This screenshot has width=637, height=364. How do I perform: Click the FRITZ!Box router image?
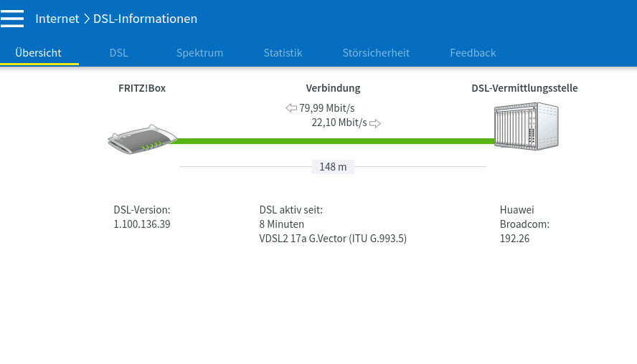coord(142,139)
